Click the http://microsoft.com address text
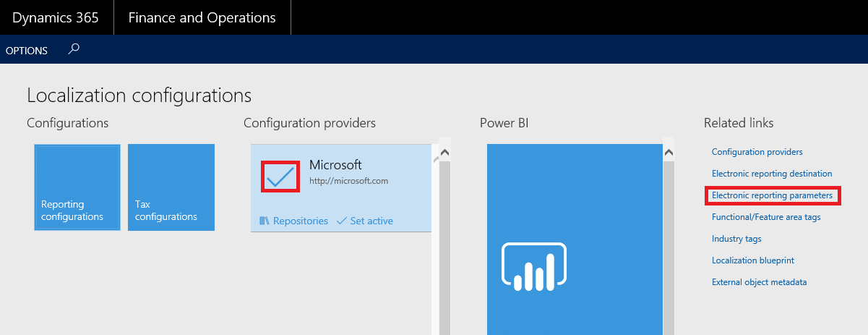868x335 pixels. 348,181
